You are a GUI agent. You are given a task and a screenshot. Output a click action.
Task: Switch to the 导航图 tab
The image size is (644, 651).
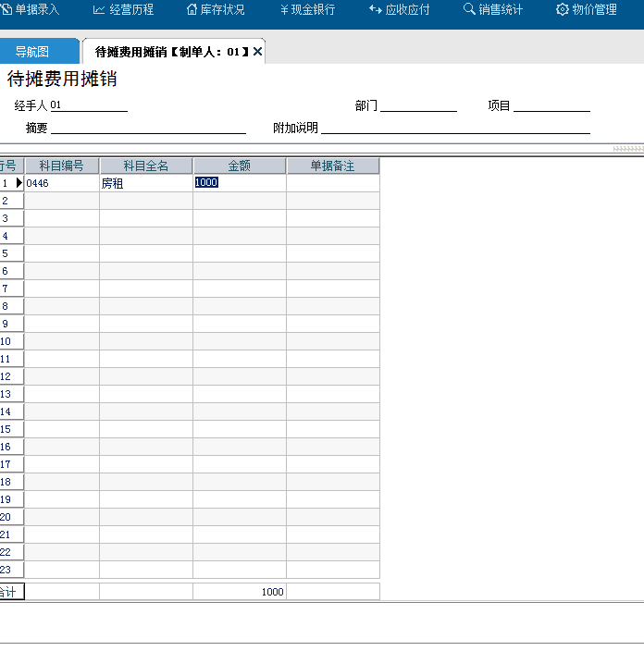(x=32, y=52)
